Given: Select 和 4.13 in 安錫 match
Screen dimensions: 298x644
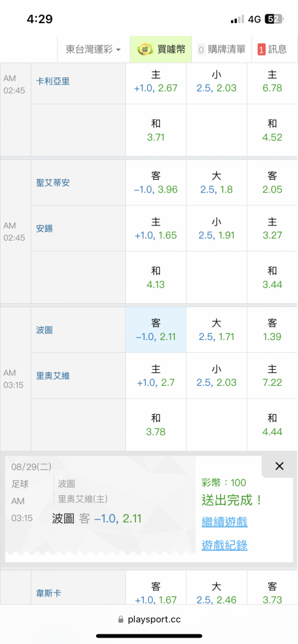Looking at the screenshot, I should click(x=156, y=277).
